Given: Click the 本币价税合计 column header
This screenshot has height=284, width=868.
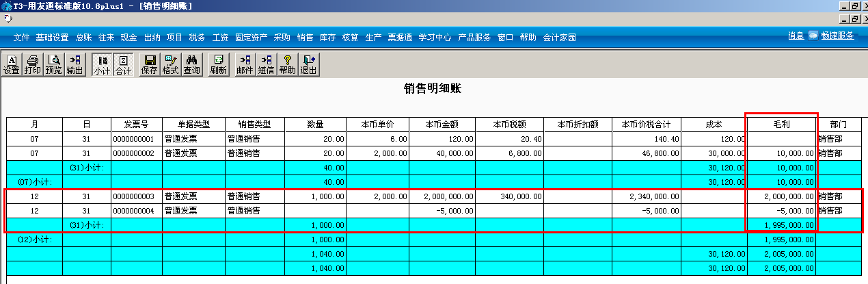Looking at the screenshot, I should click(x=647, y=125).
